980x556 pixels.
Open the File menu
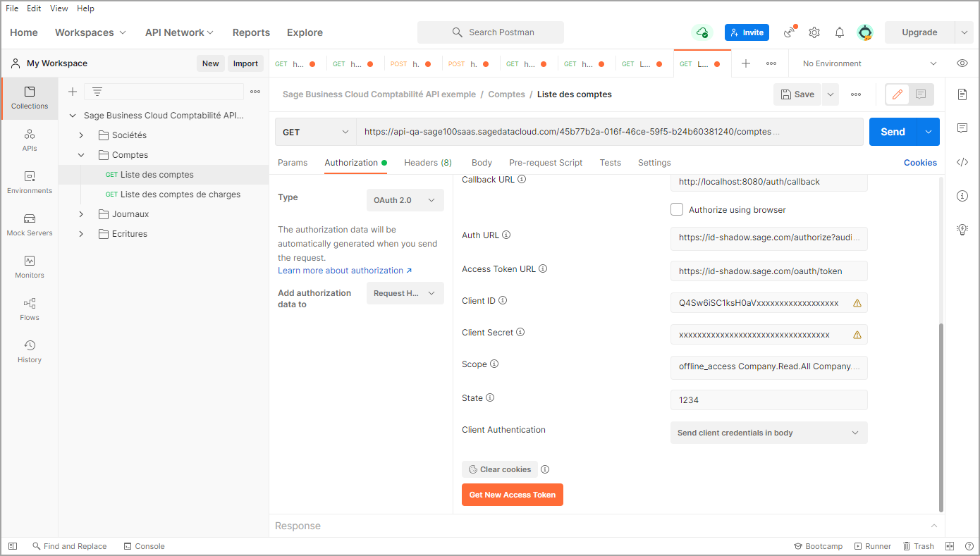point(12,8)
